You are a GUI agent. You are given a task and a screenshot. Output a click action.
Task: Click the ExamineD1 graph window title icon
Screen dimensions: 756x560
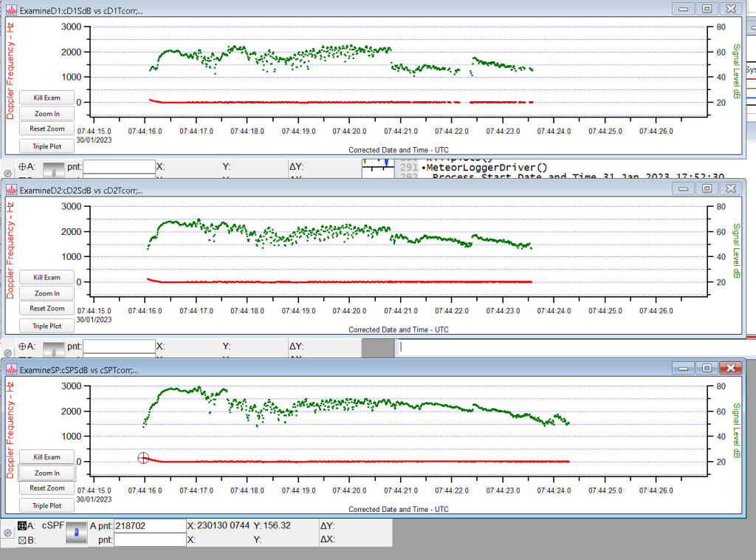[x=12, y=10]
